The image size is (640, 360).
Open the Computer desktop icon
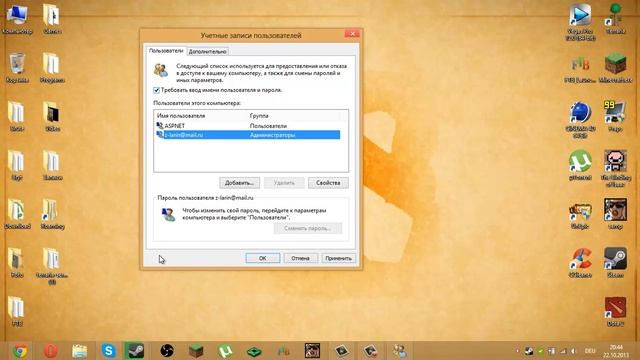pyautogui.click(x=17, y=18)
